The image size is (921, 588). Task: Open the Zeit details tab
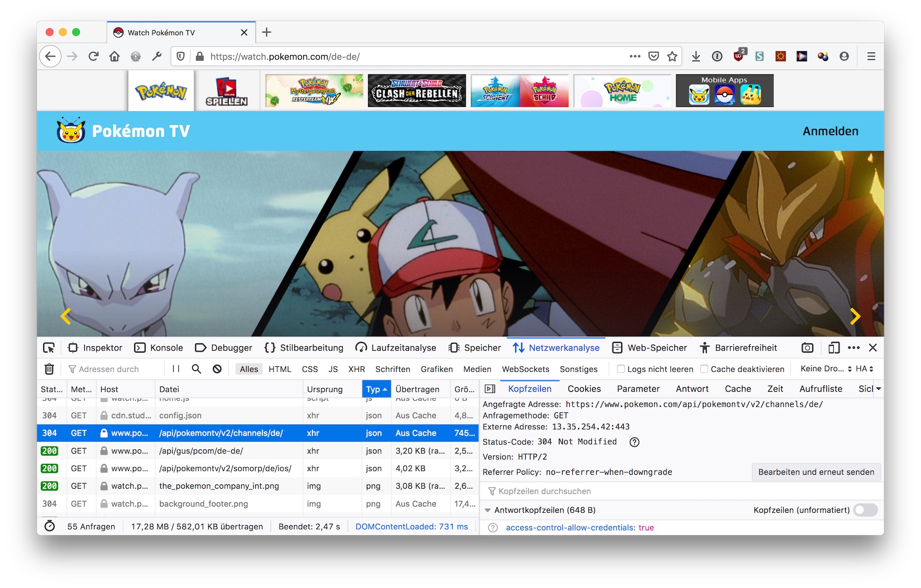(x=775, y=389)
